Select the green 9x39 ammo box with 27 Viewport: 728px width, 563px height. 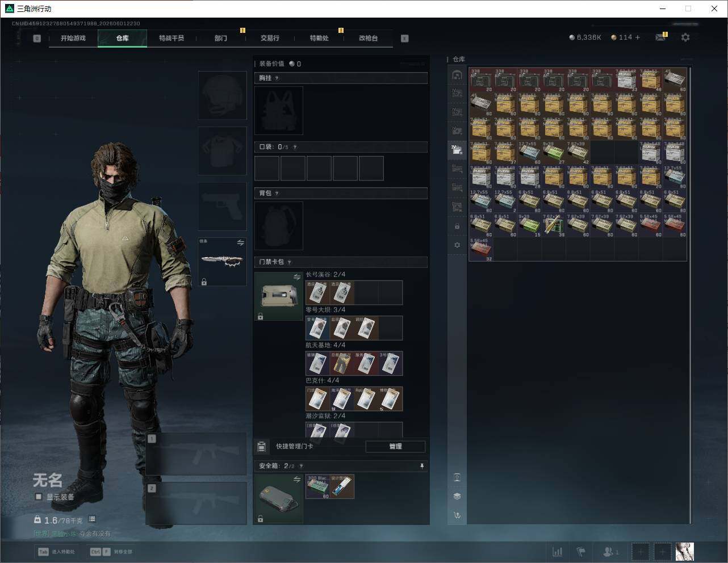click(554, 153)
